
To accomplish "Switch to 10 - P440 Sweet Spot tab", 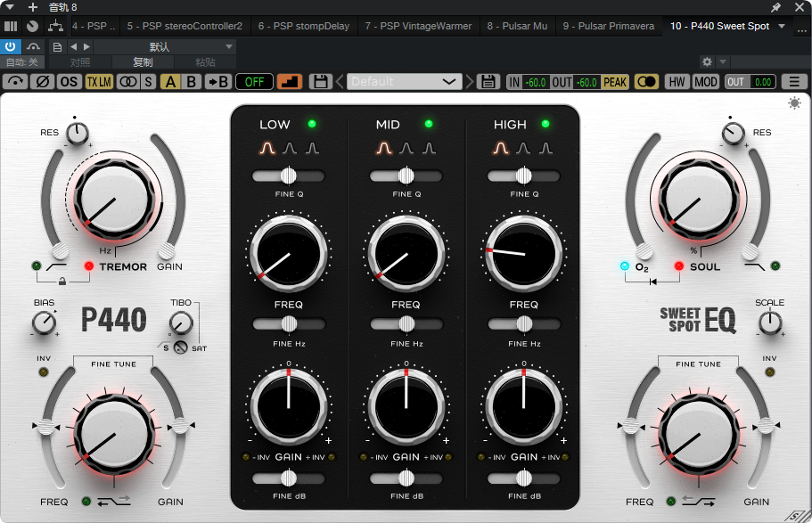I will [x=719, y=26].
